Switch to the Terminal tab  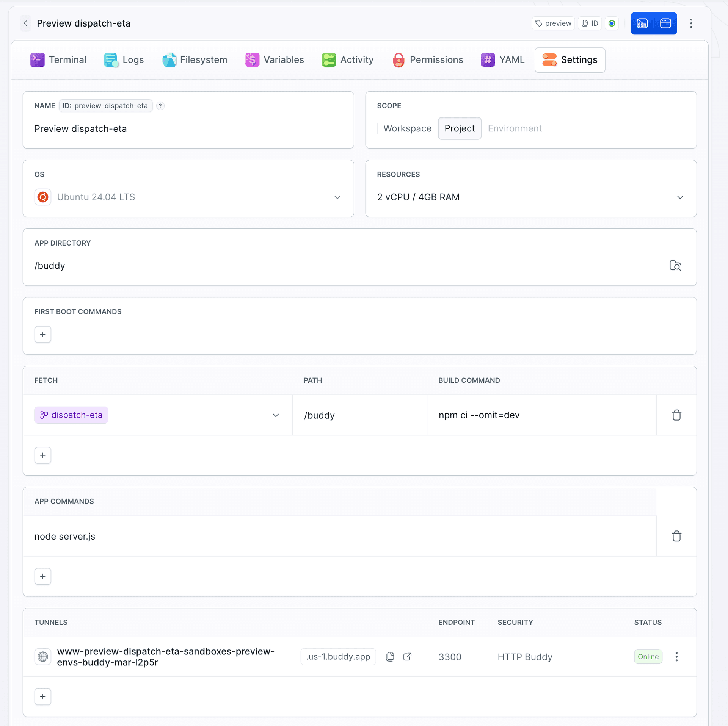click(58, 60)
